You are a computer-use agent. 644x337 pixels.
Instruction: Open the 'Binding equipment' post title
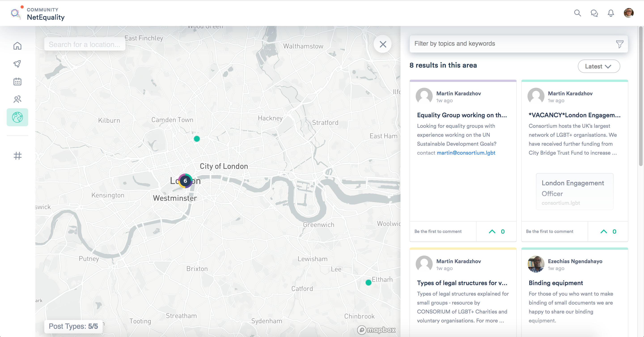[556, 283]
